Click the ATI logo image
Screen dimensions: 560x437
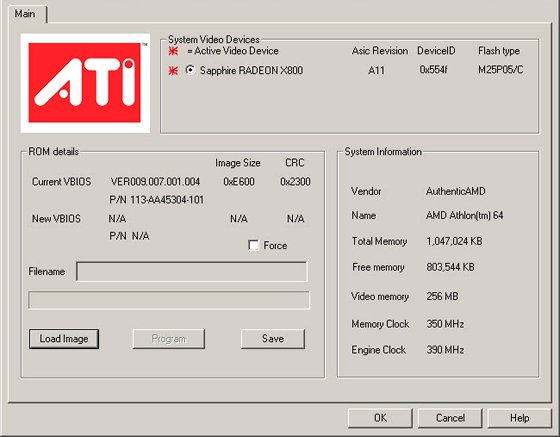click(x=85, y=83)
